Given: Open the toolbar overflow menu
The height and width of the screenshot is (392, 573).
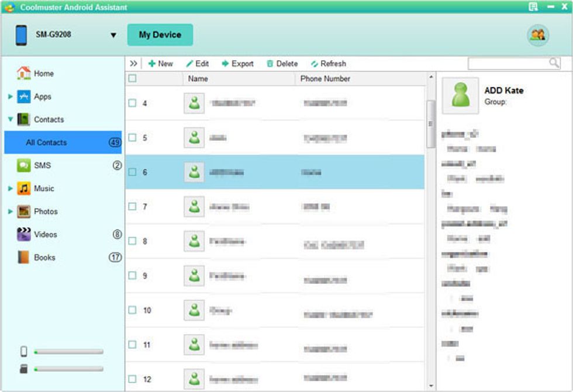Looking at the screenshot, I should pos(135,63).
